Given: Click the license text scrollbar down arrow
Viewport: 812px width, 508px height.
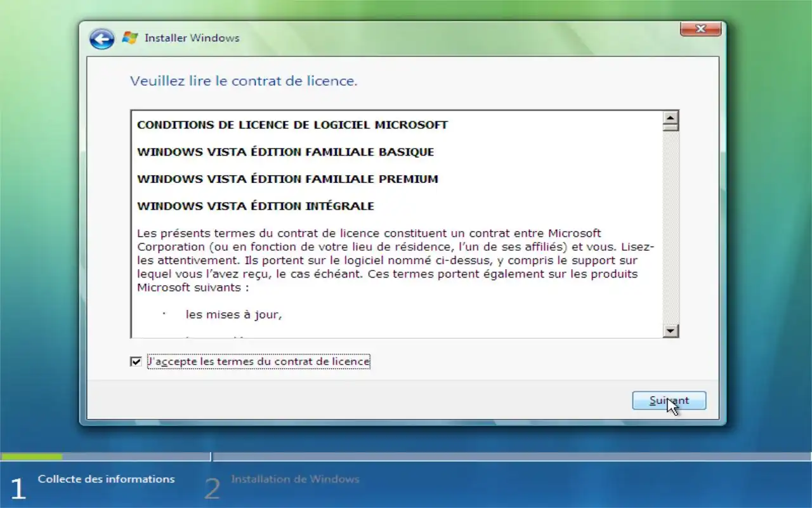Looking at the screenshot, I should (x=671, y=331).
